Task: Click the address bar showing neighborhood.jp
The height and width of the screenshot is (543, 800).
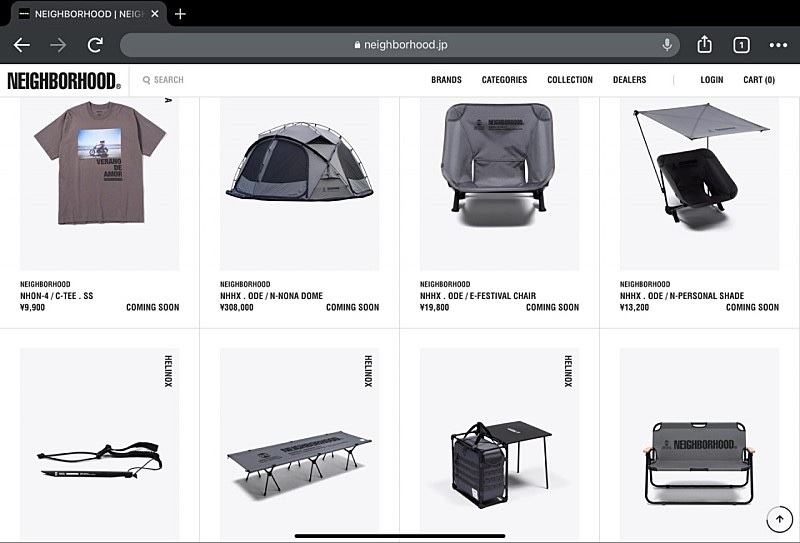Action: [x=400, y=45]
